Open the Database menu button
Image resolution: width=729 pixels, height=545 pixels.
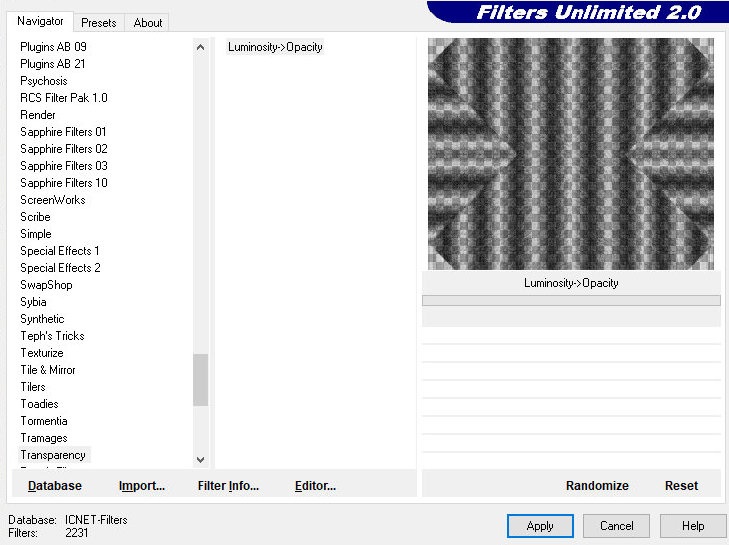click(x=55, y=486)
